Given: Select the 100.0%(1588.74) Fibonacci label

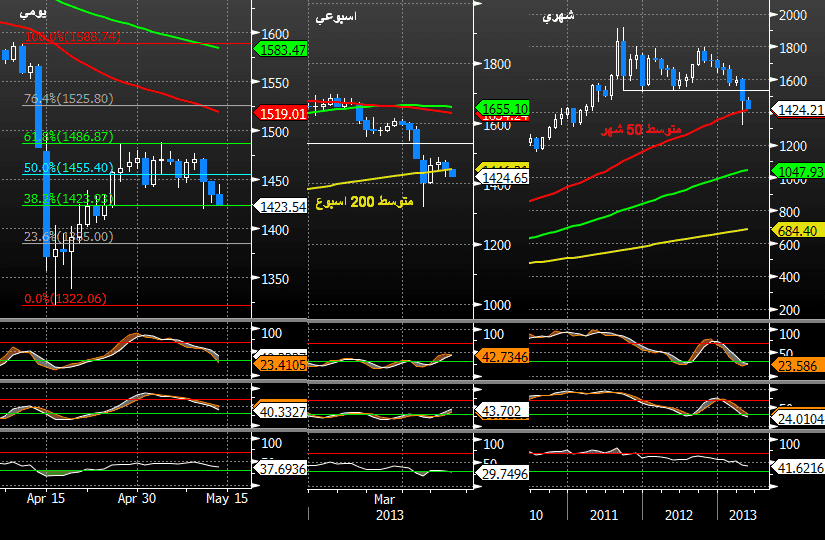Looking at the screenshot, I should click(73, 37).
